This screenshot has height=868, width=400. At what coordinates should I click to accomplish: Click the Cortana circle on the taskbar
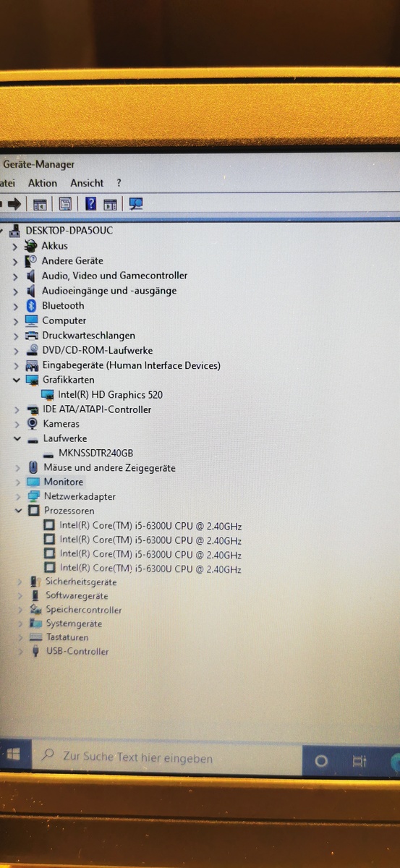coord(322,761)
